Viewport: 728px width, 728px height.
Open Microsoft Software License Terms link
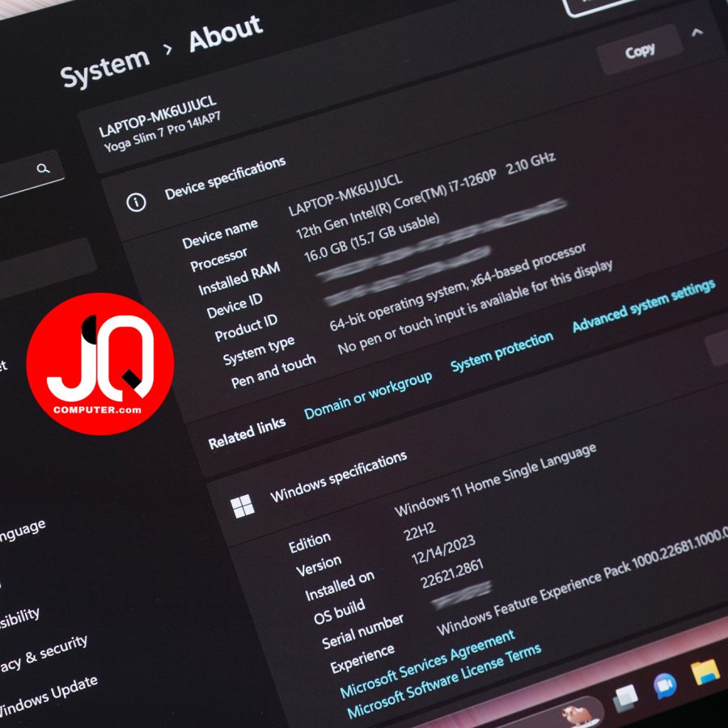444,680
